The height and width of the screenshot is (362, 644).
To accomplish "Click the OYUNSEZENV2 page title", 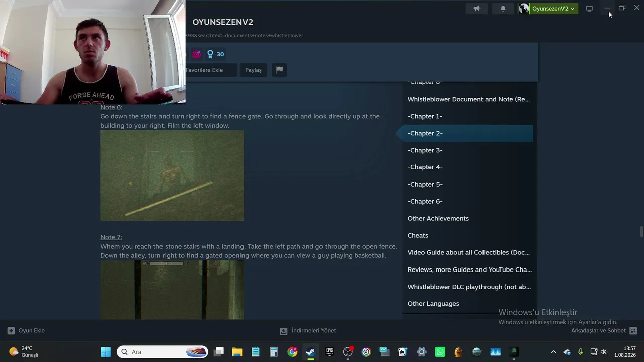I will [223, 22].
